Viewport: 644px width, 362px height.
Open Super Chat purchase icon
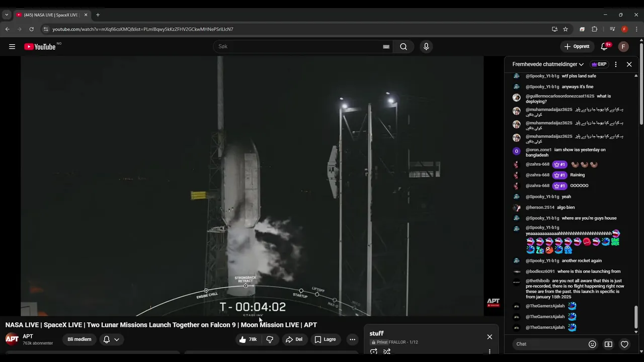[608, 344]
